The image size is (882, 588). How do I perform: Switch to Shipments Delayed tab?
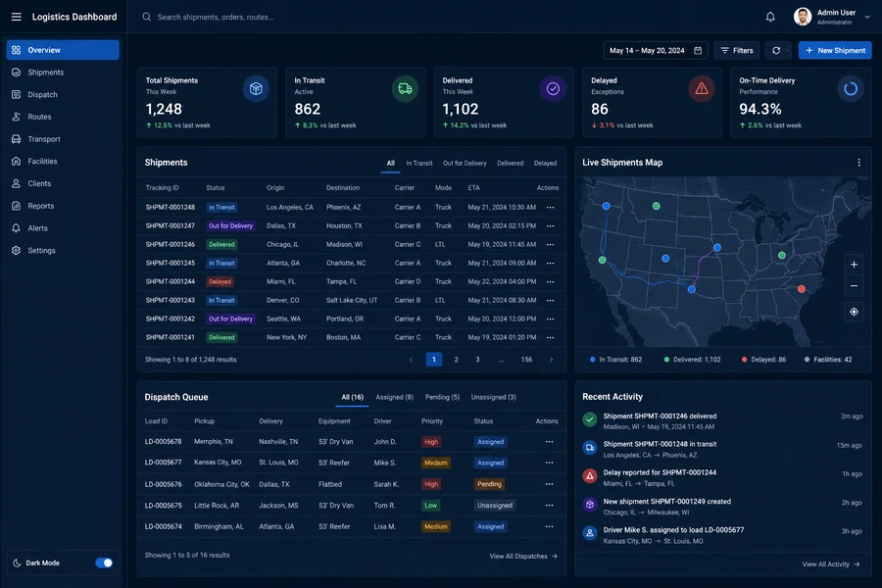[545, 164]
